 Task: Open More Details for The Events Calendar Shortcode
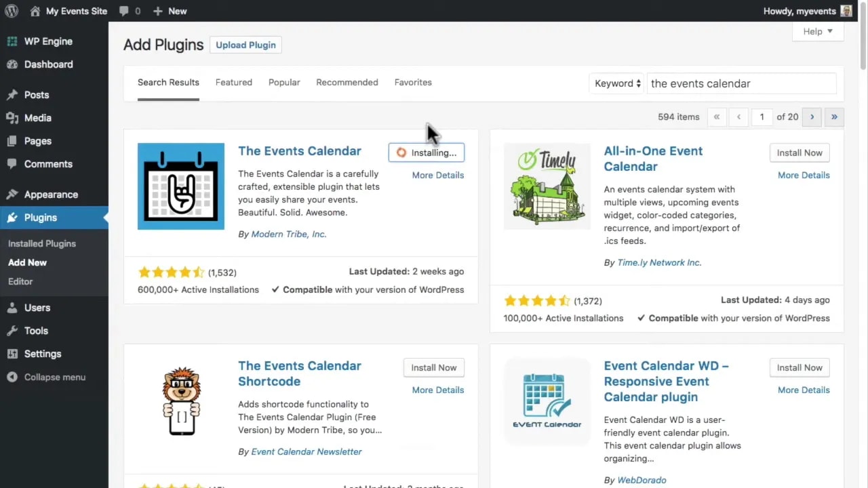(438, 390)
